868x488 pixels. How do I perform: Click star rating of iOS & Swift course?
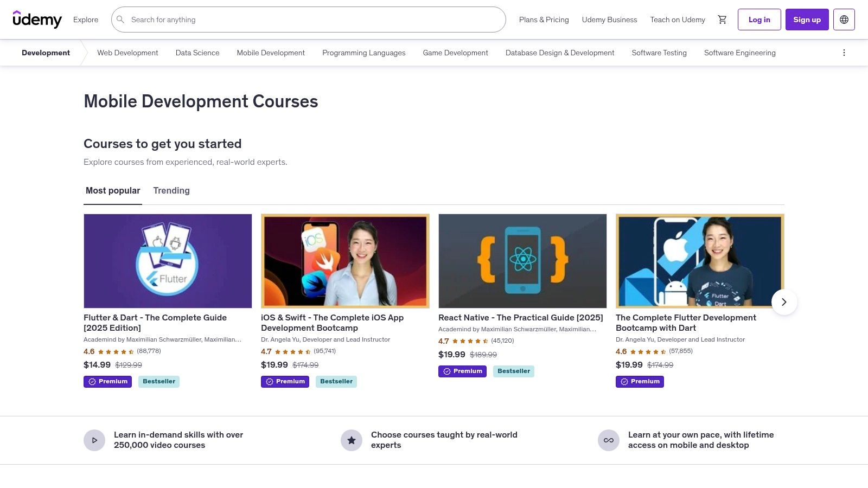click(293, 351)
